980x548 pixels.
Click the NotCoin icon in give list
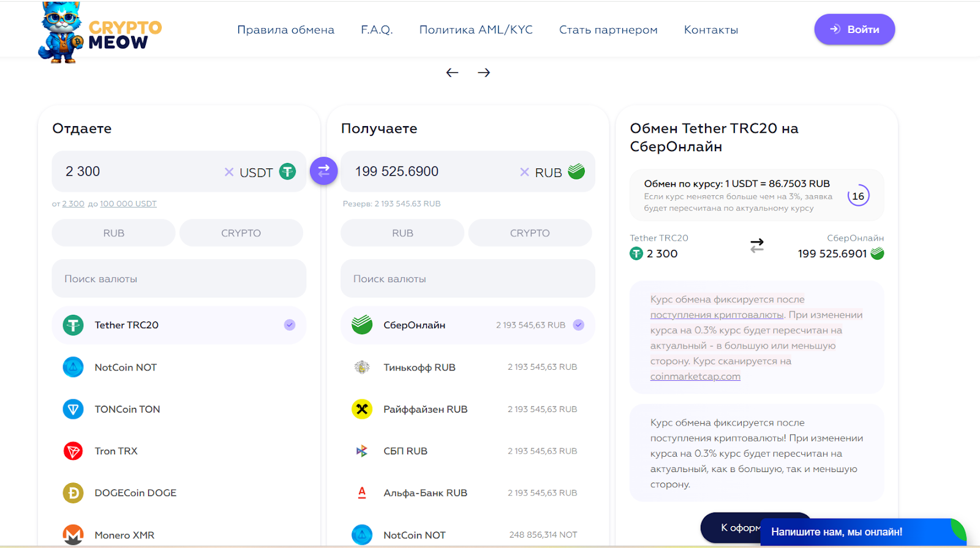[73, 367]
